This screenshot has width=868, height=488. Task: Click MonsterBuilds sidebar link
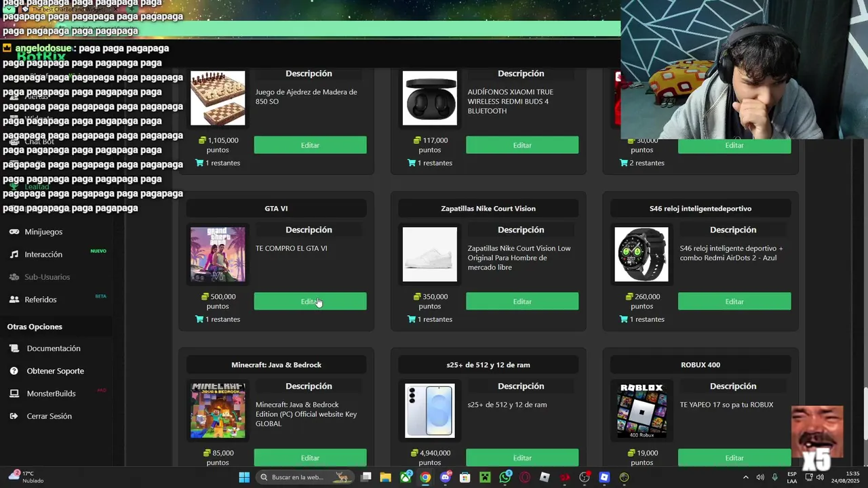pyautogui.click(x=51, y=394)
